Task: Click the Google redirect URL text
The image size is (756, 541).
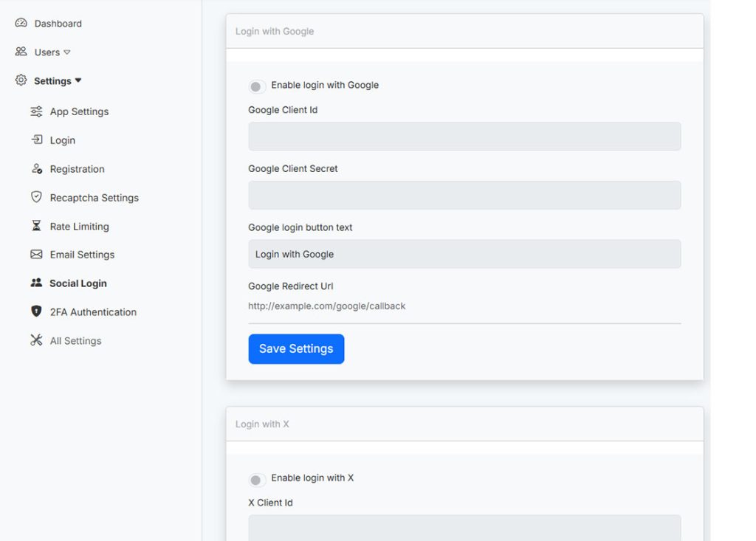Action: 326,306
